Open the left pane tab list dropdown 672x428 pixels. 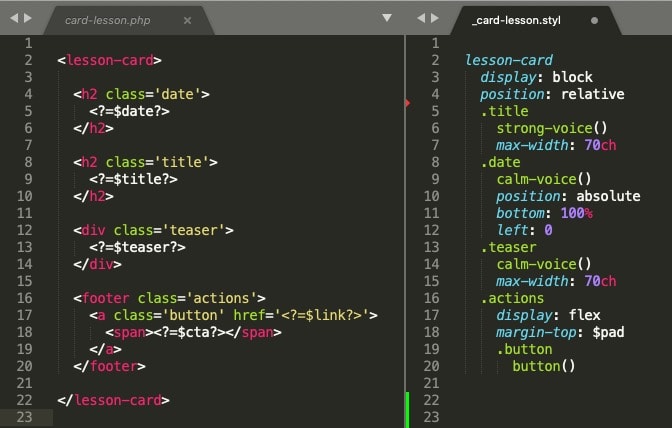[x=387, y=18]
